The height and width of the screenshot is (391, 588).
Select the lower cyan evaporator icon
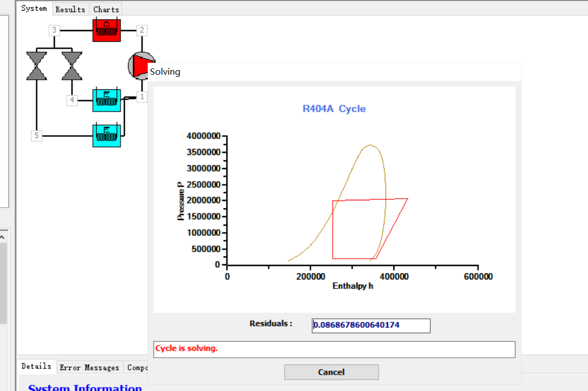pyautogui.click(x=106, y=136)
